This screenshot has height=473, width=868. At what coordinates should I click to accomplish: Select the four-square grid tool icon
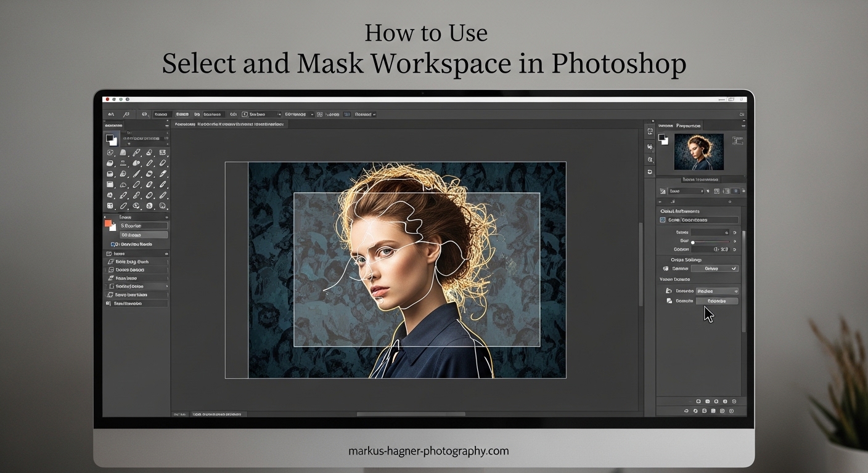(110, 206)
